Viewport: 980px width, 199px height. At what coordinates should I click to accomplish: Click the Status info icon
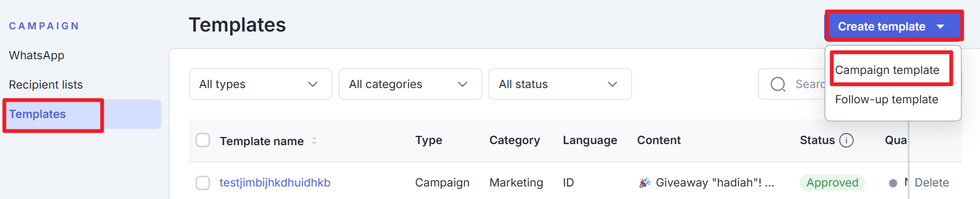pyautogui.click(x=846, y=140)
